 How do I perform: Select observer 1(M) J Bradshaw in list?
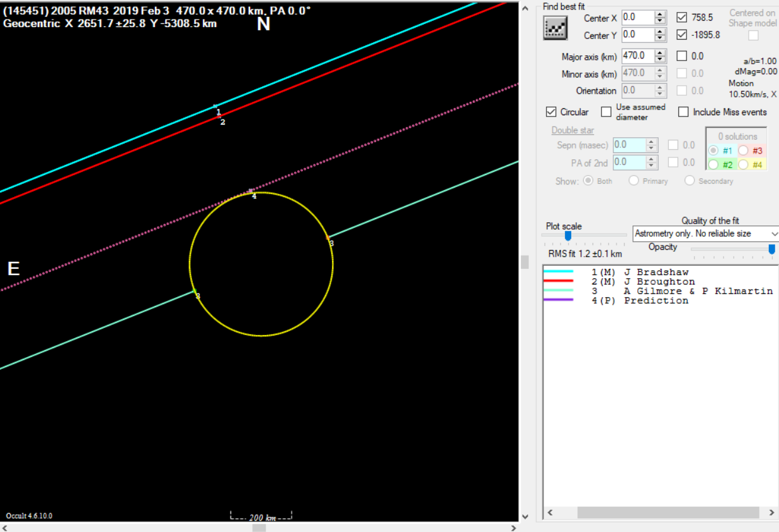point(640,272)
